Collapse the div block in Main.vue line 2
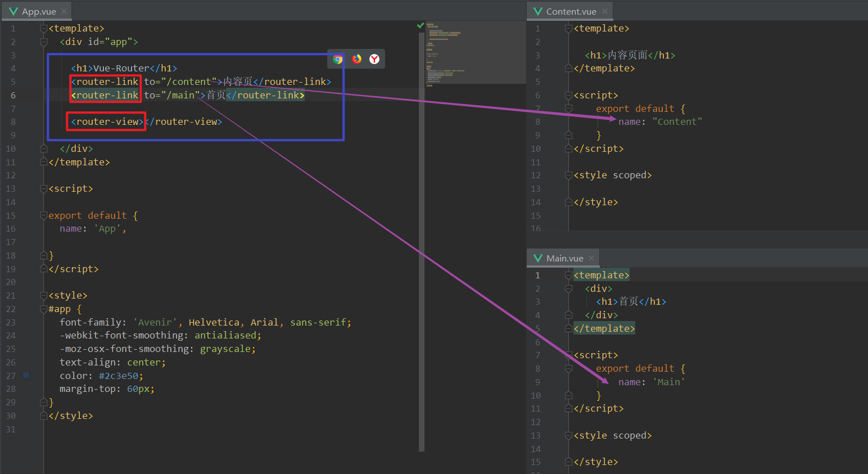 [568, 288]
